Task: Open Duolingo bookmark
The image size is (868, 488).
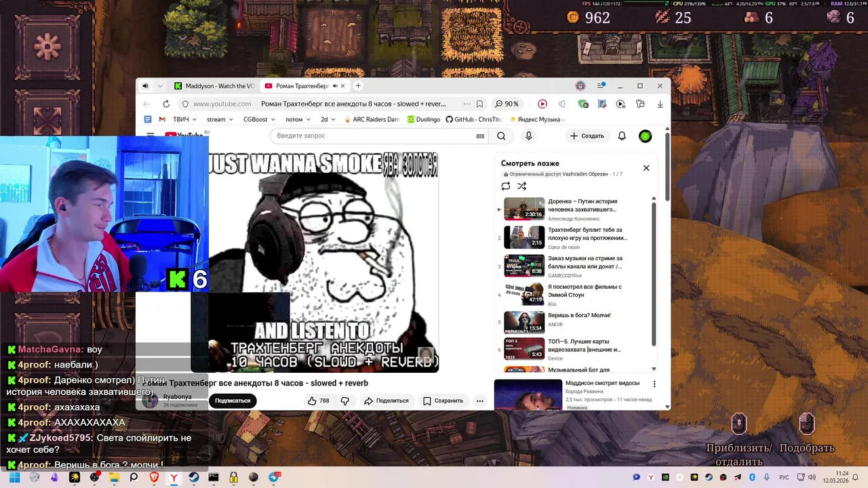Action: point(424,119)
